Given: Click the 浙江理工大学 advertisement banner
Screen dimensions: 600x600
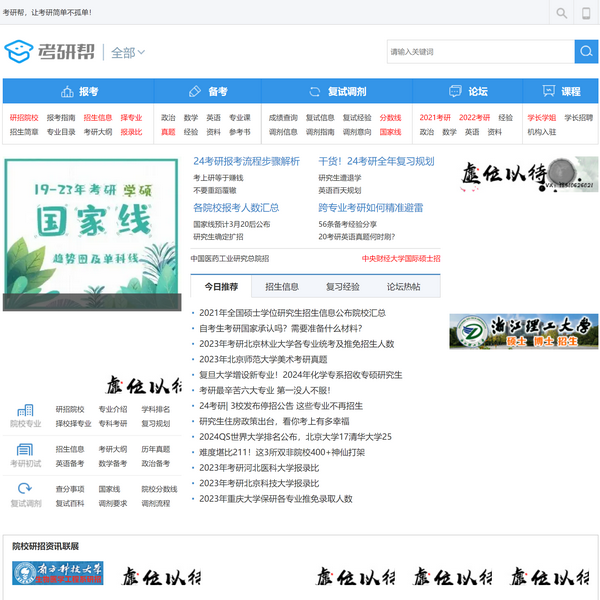Looking at the screenshot, I should 523,331.
